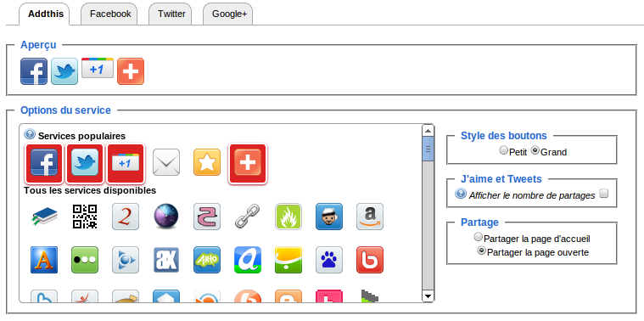The width and height of the screenshot is (644, 321).
Task: Choose the Petit button style
Action: coord(503,150)
